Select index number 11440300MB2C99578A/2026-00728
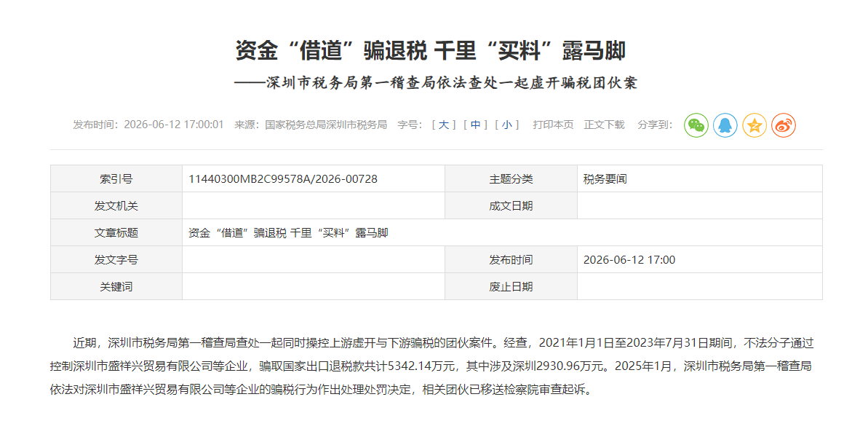The height and width of the screenshot is (421, 868). pos(284,179)
